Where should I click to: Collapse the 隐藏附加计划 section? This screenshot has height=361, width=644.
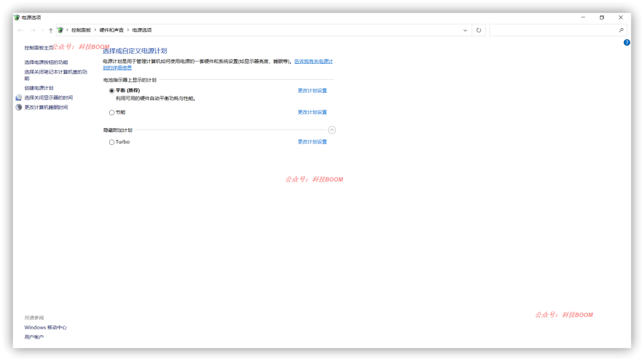332,130
